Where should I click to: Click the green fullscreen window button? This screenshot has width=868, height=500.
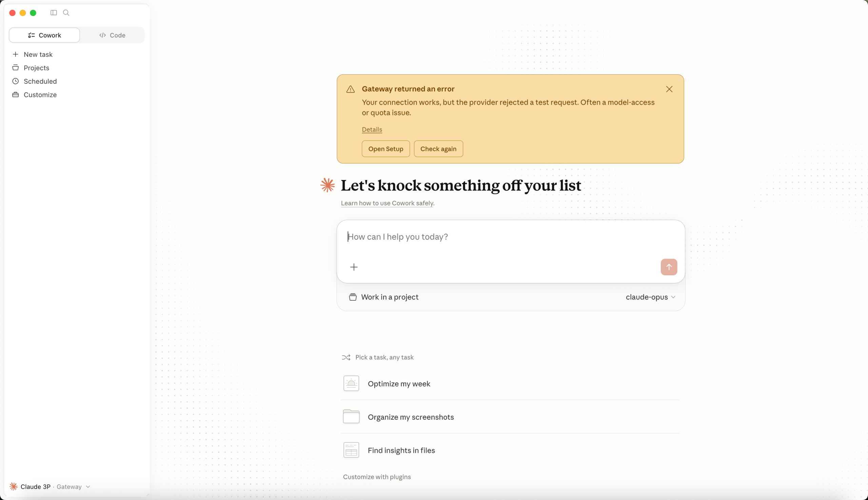point(33,13)
